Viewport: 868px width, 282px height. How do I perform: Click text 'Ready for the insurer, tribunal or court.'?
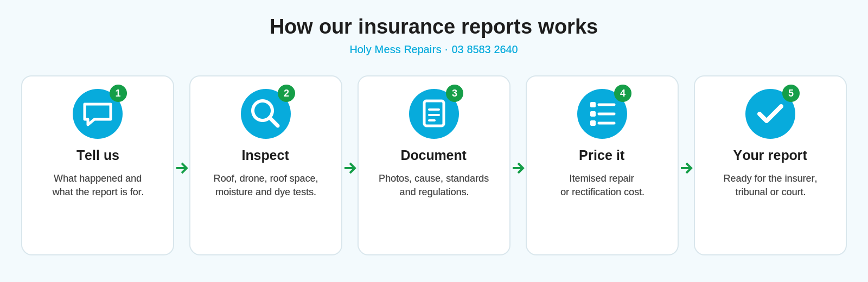click(770, 185)
